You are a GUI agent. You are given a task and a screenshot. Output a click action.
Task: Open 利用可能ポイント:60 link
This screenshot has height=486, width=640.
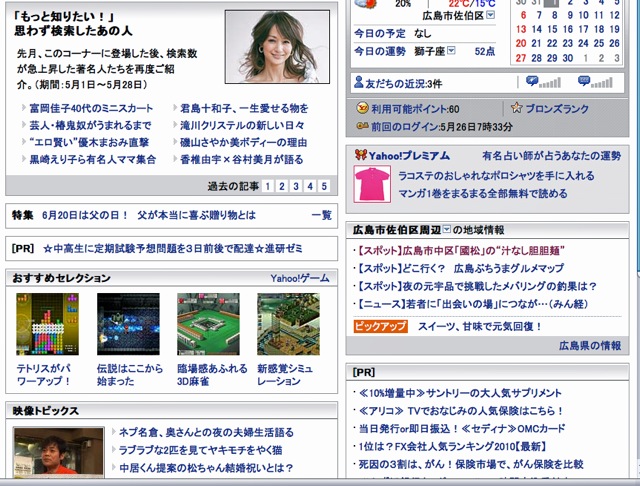click(415, 109)
